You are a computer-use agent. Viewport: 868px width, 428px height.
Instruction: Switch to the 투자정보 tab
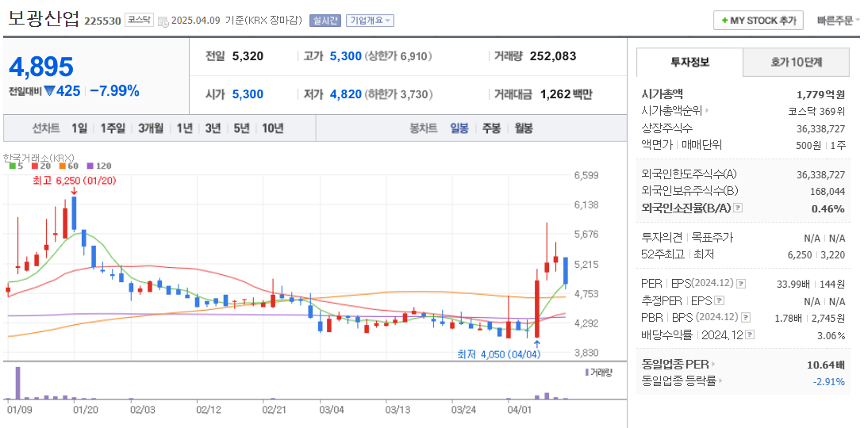tap(689, 62)
